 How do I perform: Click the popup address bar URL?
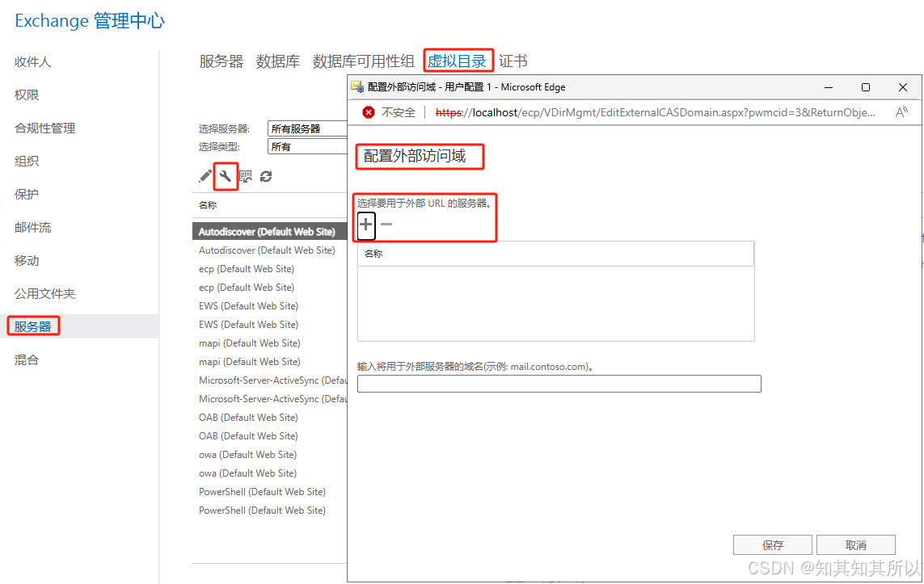tap(656, 112)
